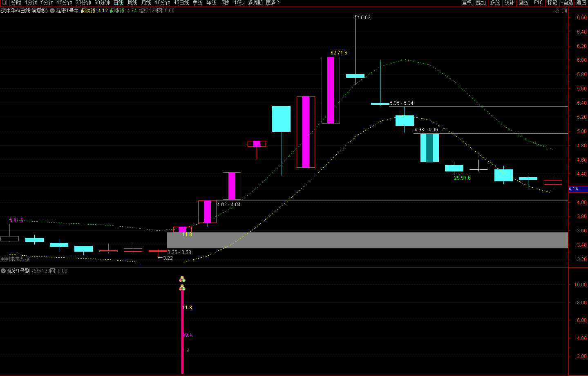Viewport: 588px width, 376px height.
Task: Click the tall magenta candle labeled 62.71.6
Action: pyautogui.click(x=331, y=90)
